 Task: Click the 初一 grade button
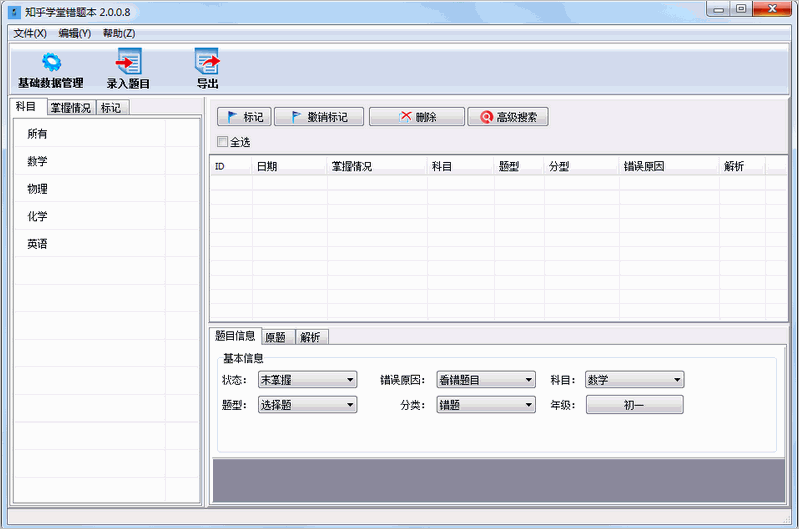click(x=634, y=405)
